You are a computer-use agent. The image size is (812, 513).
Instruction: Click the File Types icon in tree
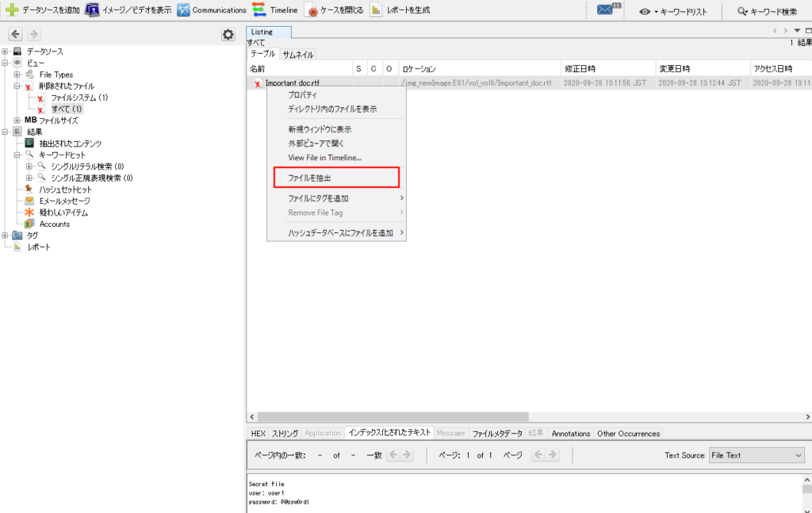point(29,75)
